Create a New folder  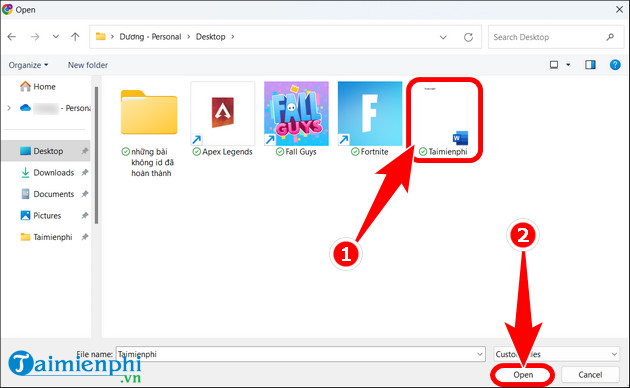coord(88,65)
